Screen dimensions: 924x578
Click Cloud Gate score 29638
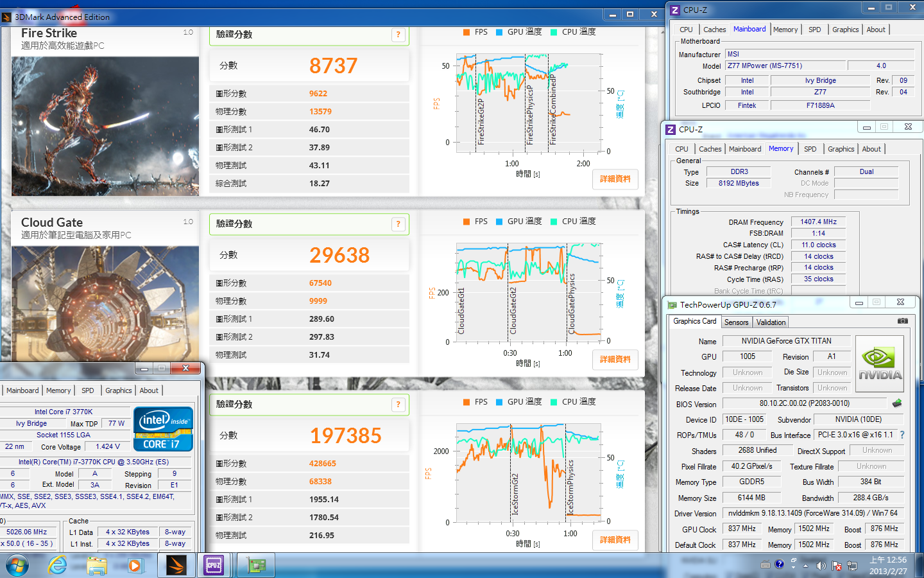coord(339,255)
